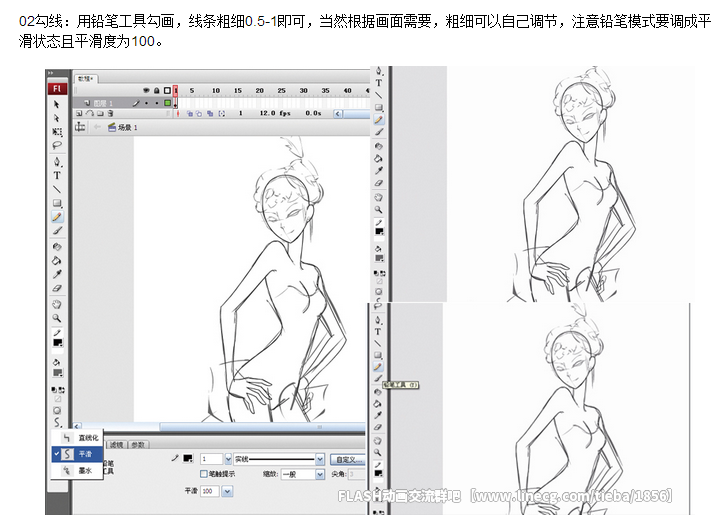Select the Free Transform tool in left toolbar

pos(57,132)
